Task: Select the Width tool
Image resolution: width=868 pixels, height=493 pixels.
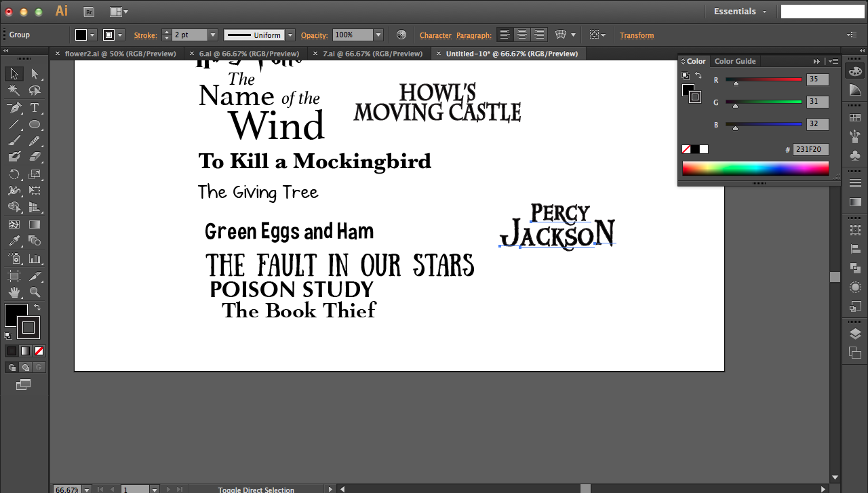Action: click(14, 191)
